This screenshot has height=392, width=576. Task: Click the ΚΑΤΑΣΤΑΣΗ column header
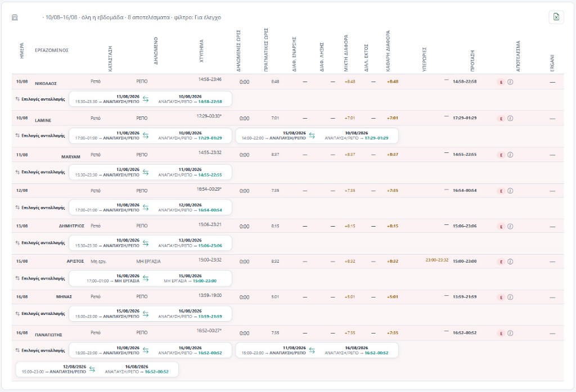(110, 58)
